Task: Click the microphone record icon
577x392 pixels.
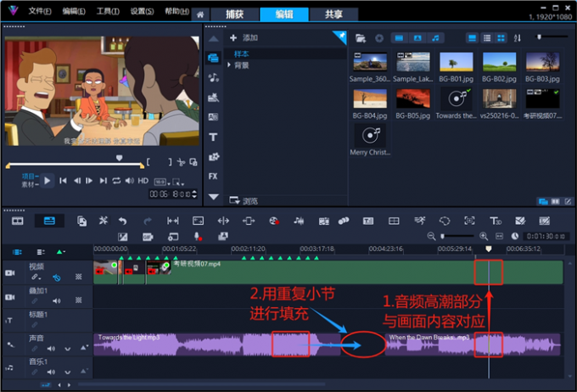Action: (x=197, y=236)
